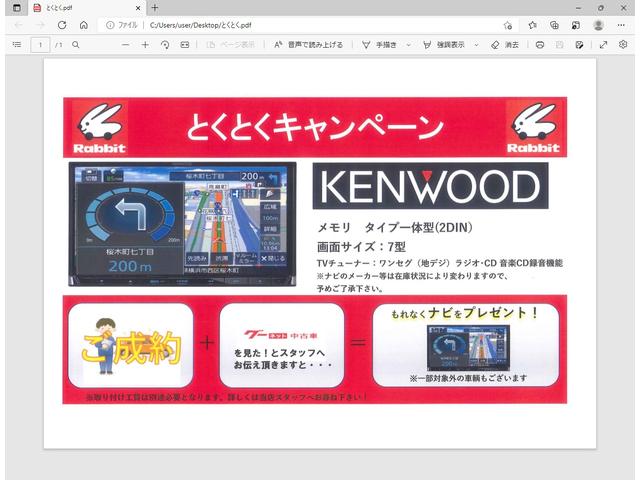The width and height of the screenshot is (640, 480).
Task: Click the left Rabbit logo in banner
Action: coord(99,127)
